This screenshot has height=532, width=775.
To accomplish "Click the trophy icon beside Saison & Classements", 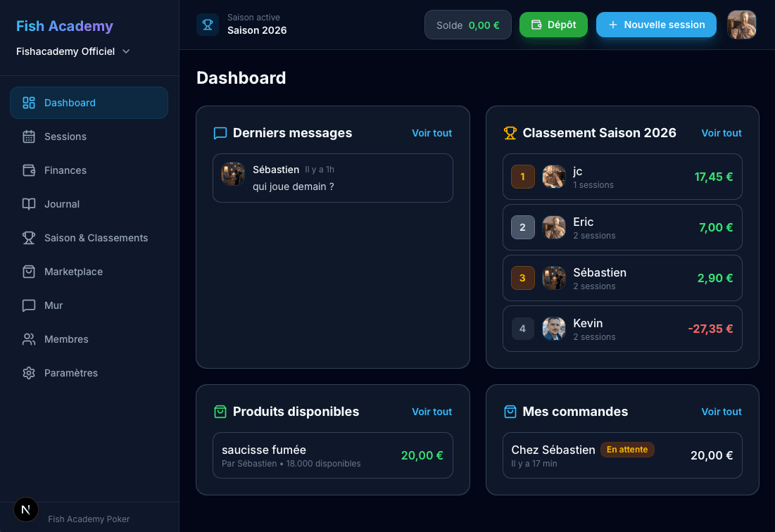I will pyautogui.click(x=29, y=238).
